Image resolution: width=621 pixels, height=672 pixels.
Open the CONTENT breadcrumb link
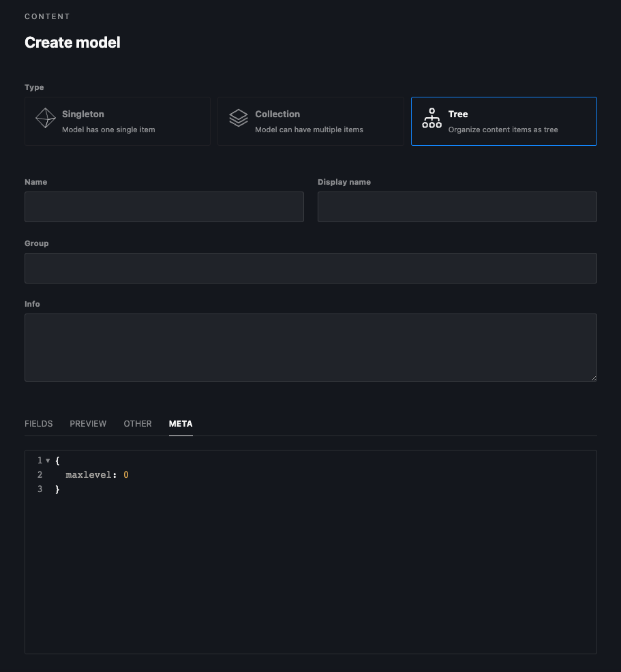pos(47,16)
